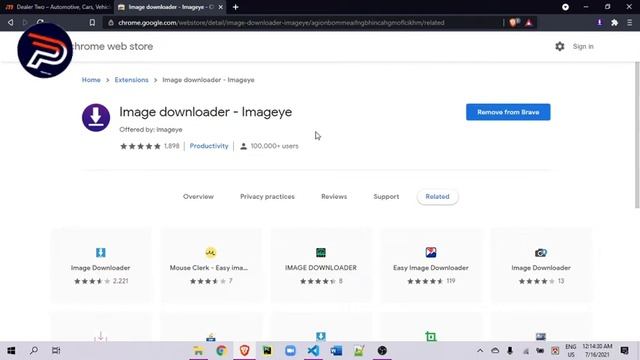The image size is (640, 360).
Task: Open Windows Start menu
Action: click(11, 351)
